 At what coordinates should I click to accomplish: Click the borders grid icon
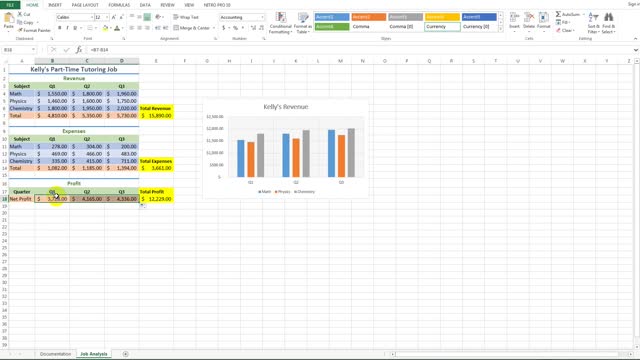click(90, 28)
